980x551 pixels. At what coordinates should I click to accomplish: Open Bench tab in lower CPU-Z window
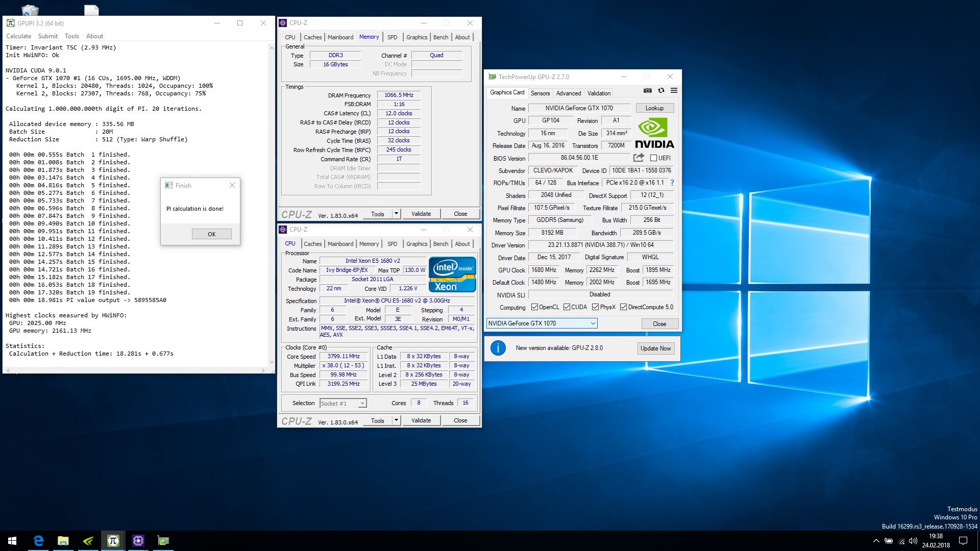[440, 244]
